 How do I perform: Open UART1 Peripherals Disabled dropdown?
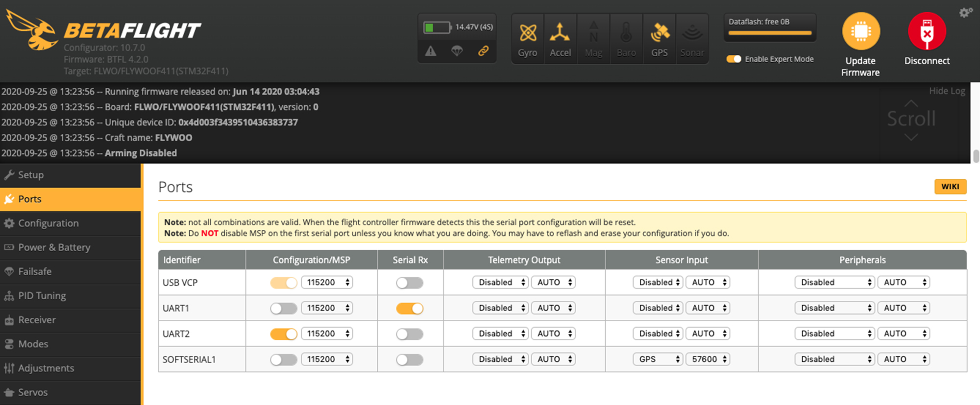[x=834, y=308]
